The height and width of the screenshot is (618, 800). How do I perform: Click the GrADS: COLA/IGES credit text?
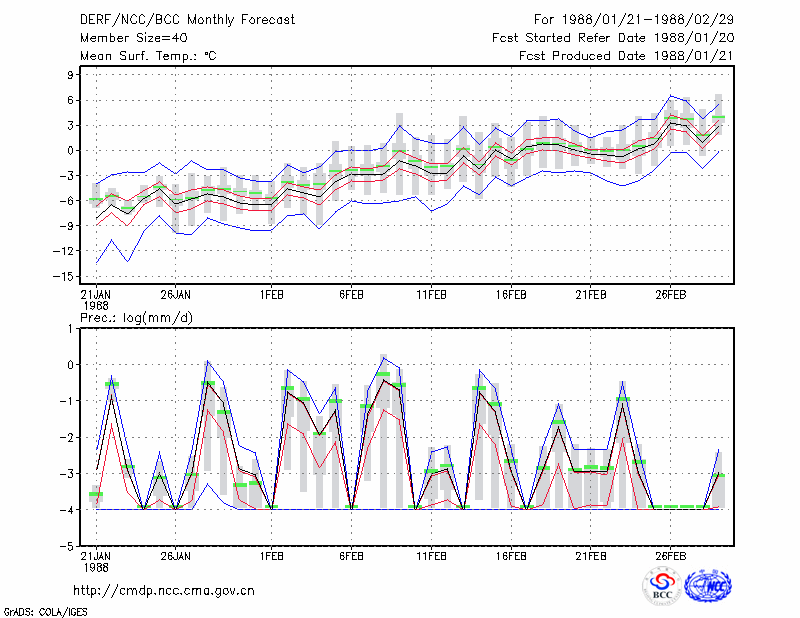click(x=45, y=611)
